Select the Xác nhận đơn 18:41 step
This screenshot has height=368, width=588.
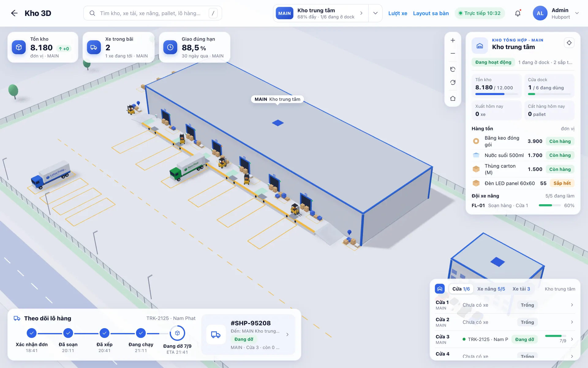click(x=32, y=340)
